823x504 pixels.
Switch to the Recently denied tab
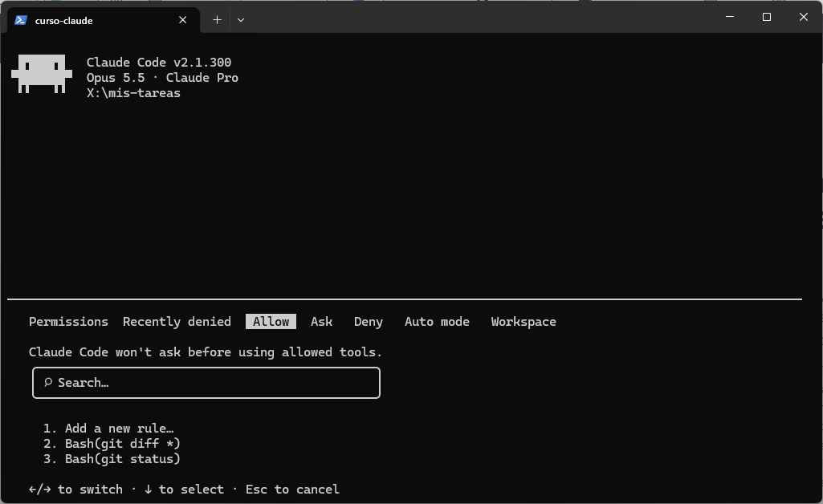177,322
